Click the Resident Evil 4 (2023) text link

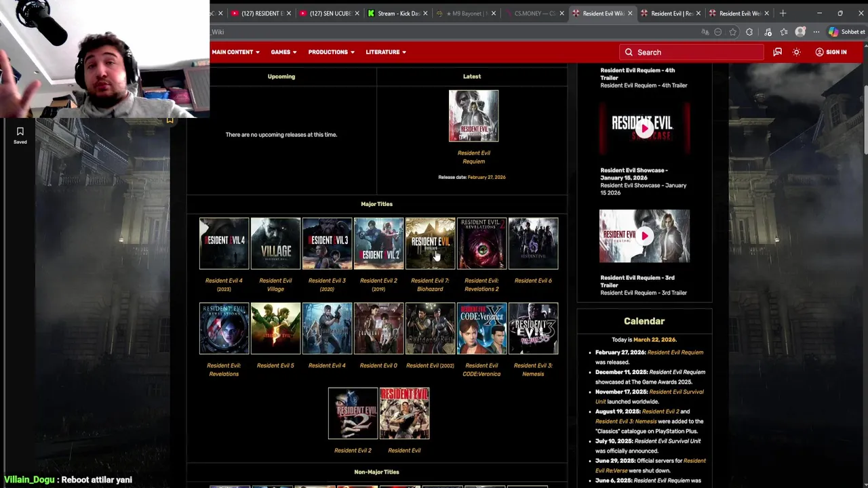pos(224,285)
